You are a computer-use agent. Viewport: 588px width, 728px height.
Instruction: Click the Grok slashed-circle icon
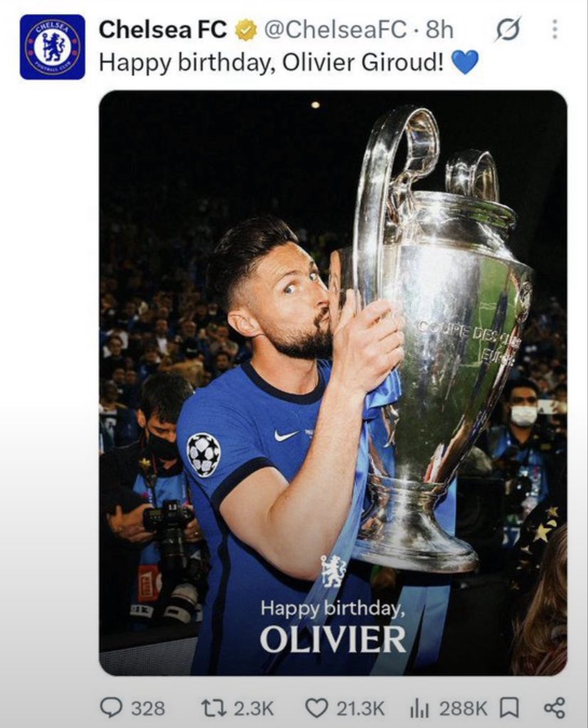(508, 30)
